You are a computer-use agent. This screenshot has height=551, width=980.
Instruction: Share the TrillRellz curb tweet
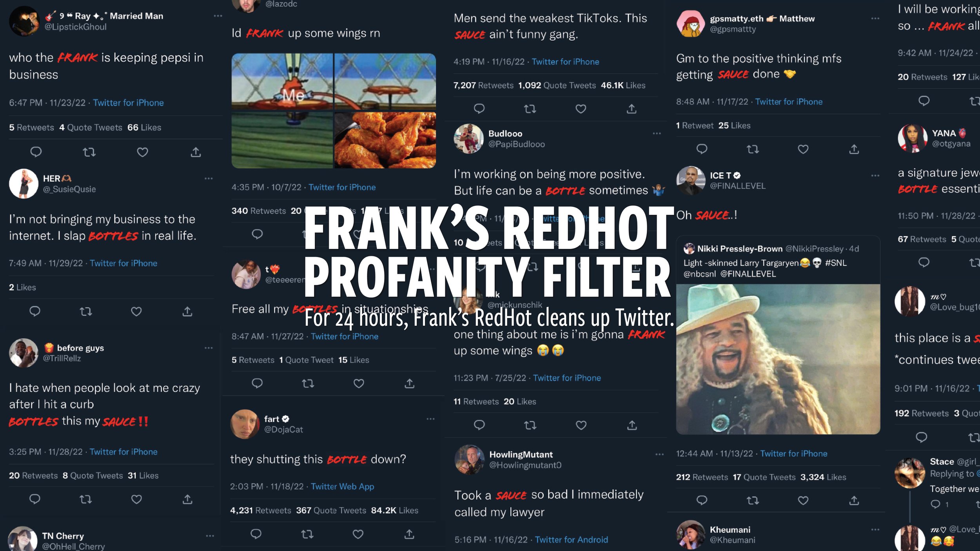pos(187,499)
